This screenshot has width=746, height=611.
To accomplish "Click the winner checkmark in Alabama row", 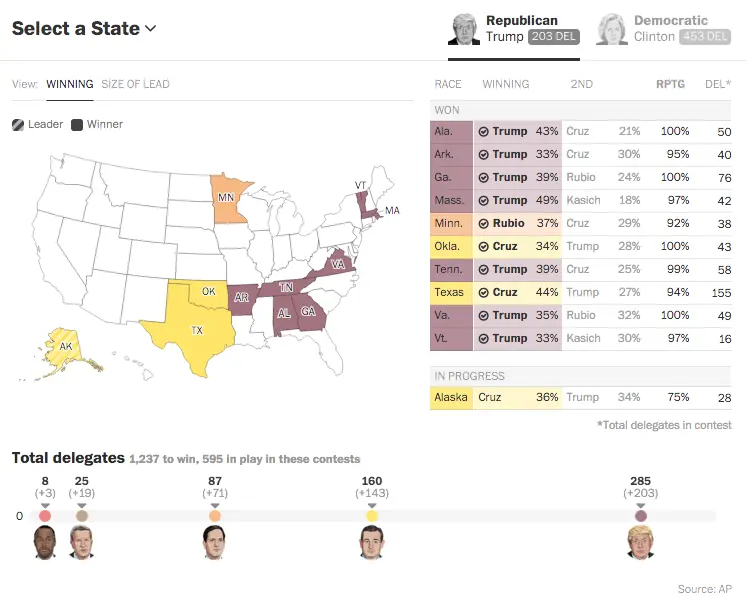I will coord(482,131).
